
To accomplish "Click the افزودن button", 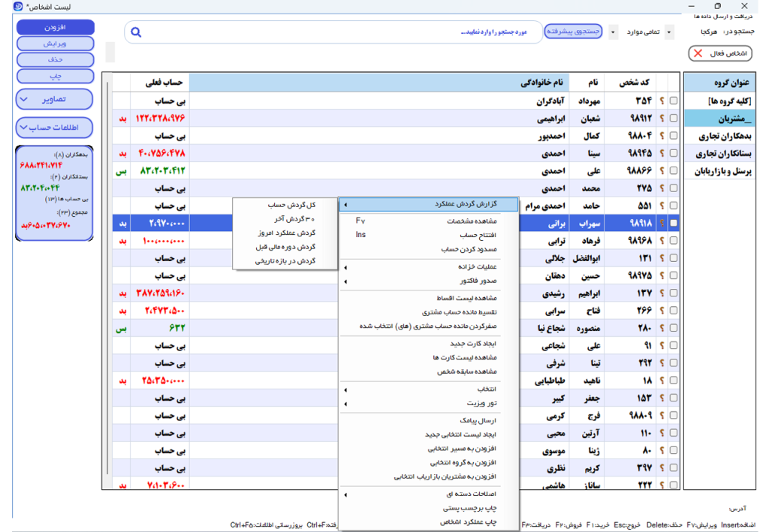I will (x=56, y=28).
